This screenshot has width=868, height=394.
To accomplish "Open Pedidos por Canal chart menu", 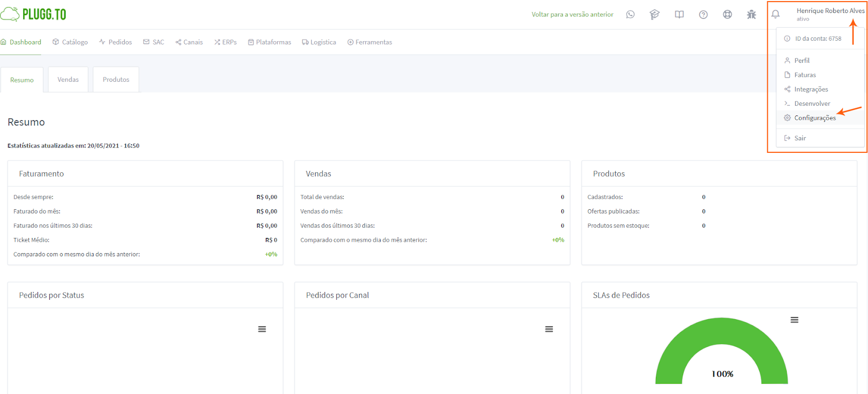I will tap(549, 329).
